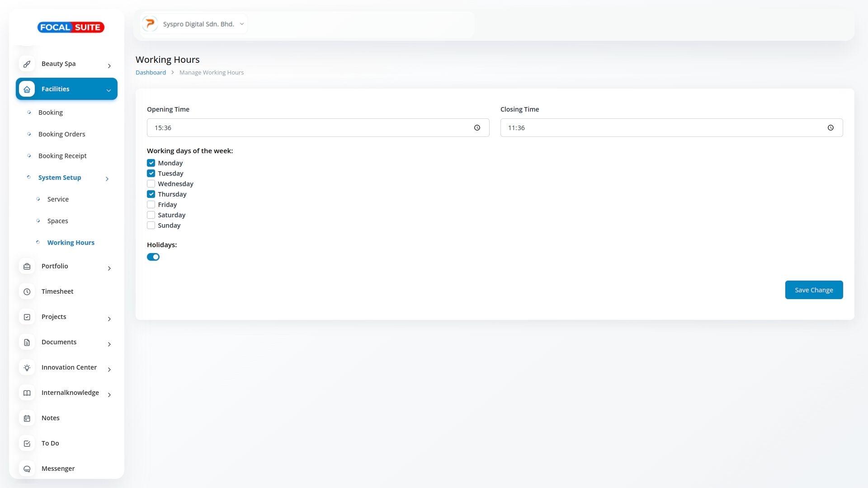Open Timesheet via its clock icon

pyautogui.click(x=27, y=292)
